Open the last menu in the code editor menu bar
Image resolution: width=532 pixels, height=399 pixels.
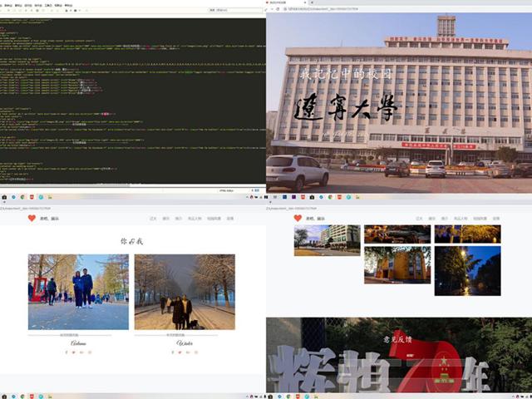coord(68,6)
